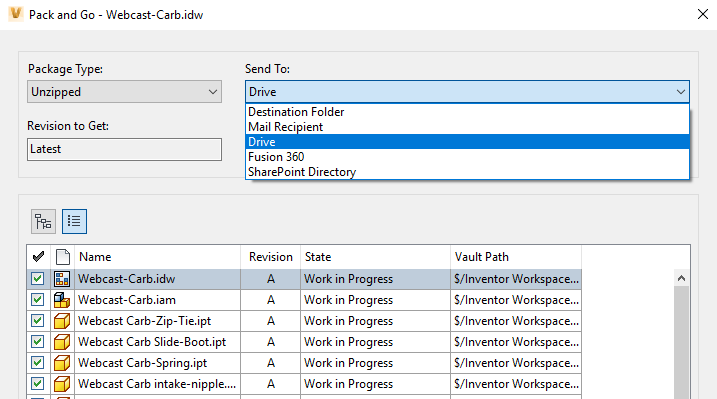This screenshot has width=717, height=399.
Task: Click Vault Path cell of Slide-Boot.ipt
Action: coord(516,342)
